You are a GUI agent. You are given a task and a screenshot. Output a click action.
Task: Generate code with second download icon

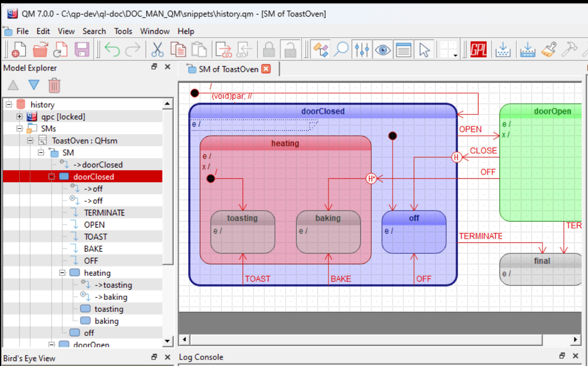click(x=528, y=49)
